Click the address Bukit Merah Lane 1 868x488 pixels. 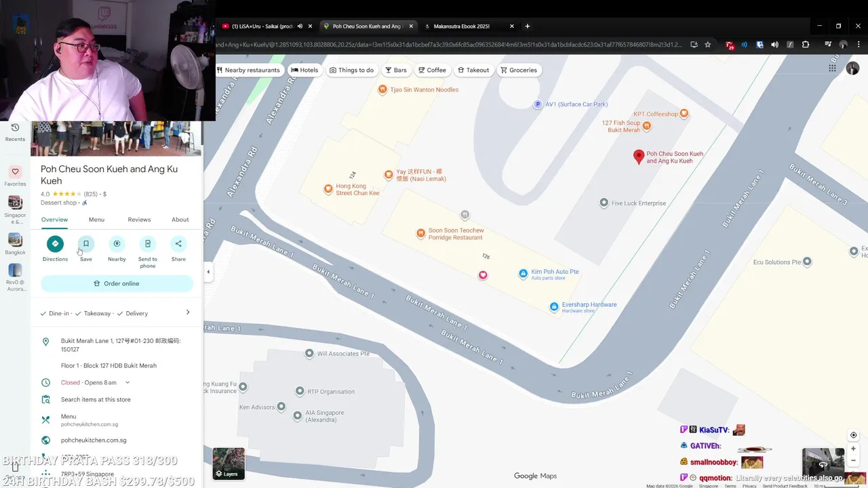coord(121,345)
